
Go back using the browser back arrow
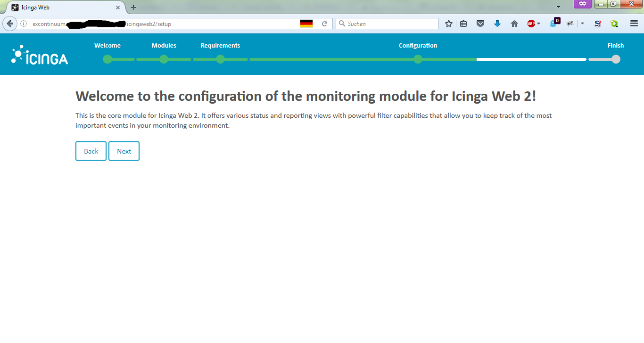(x=10, y=24)
